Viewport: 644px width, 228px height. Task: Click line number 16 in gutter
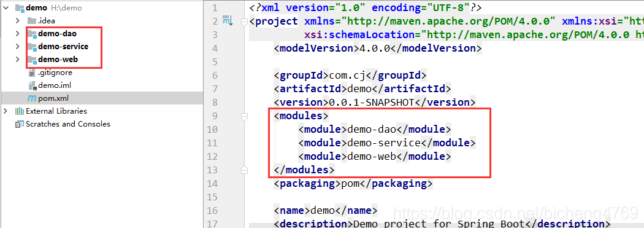pos(213,211)
